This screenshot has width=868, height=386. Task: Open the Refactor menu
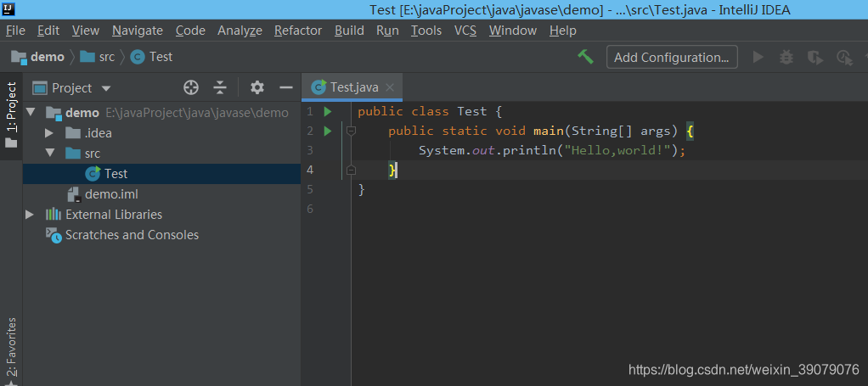point(298,31)
